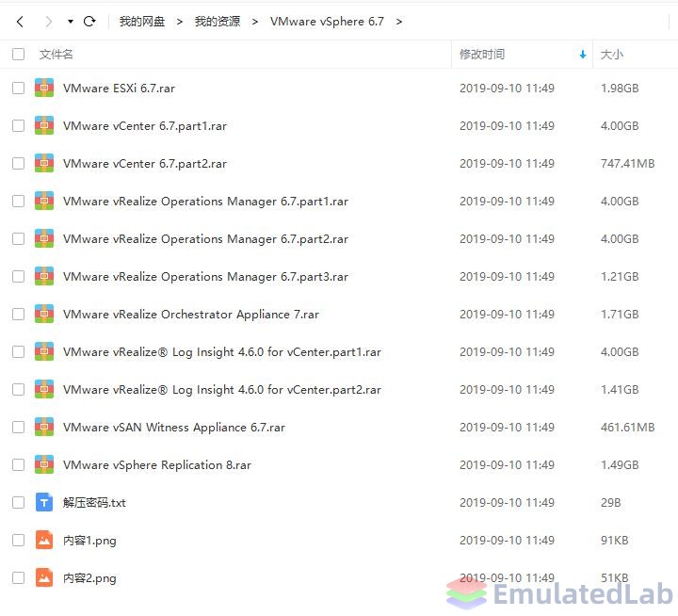The height and width of the screenshot is (616, 678).
Task: Check the box for vSphere Replication 8.rar
Action: click(18, 464)
